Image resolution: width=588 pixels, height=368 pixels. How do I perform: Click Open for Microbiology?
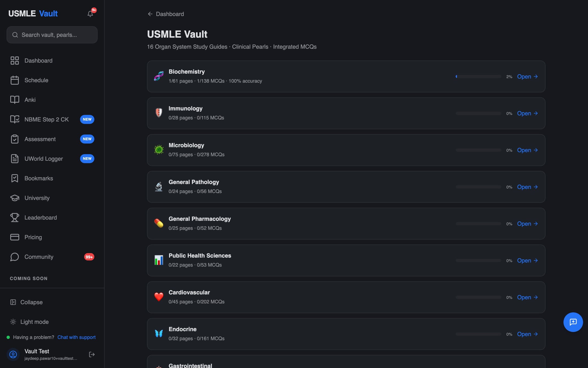(x=528, y=150)
